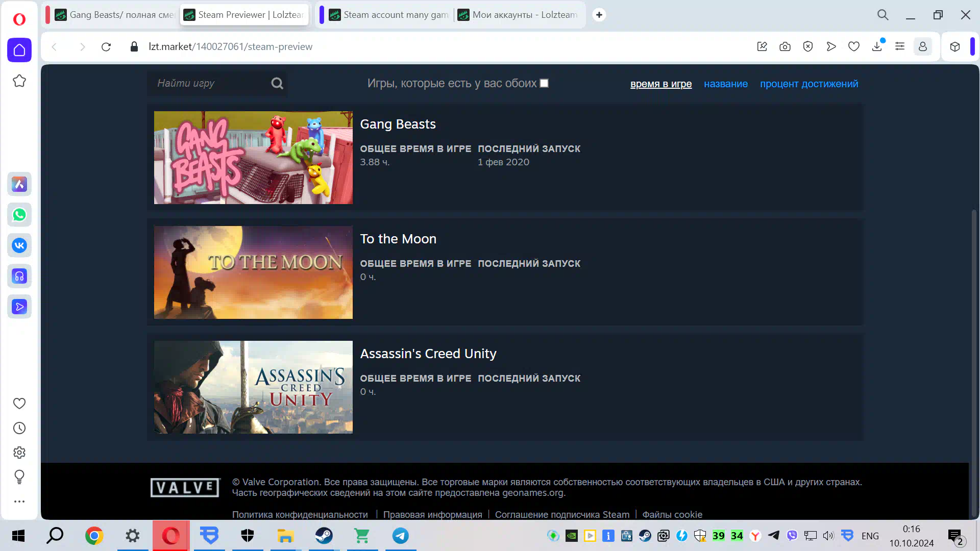Image resolution: width=980 pixels, height=551 pixels.
Task: Open WhatsApp in Opera sidebar
Action: click(x=19, y=215)
